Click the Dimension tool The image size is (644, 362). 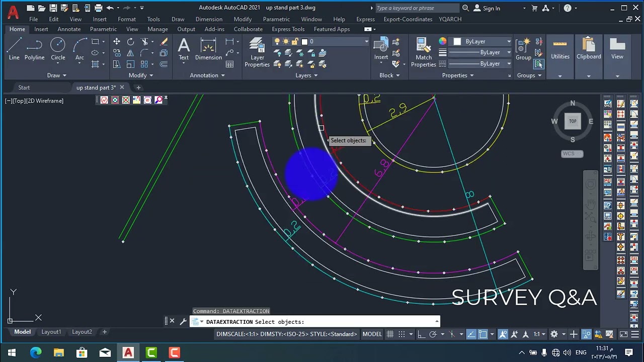click(x=208, y=49)
